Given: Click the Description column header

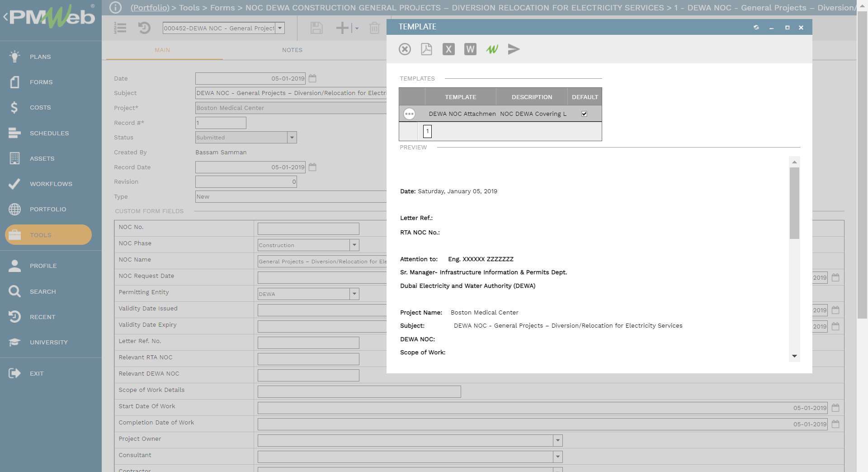Looking at the screenshot, I should [x=532, y=97].
